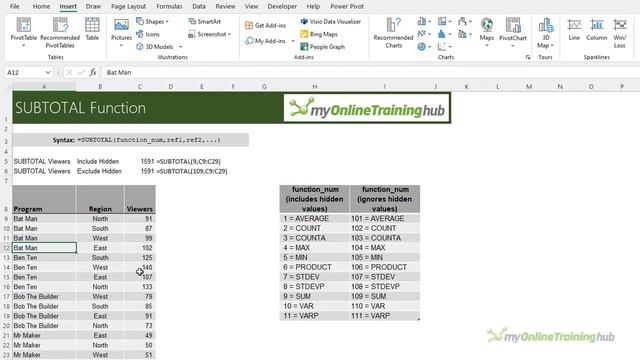Insert SmartArt graphic
Image resolution: width=640 pixels, height=360 pixels.
tap(204, 21)
